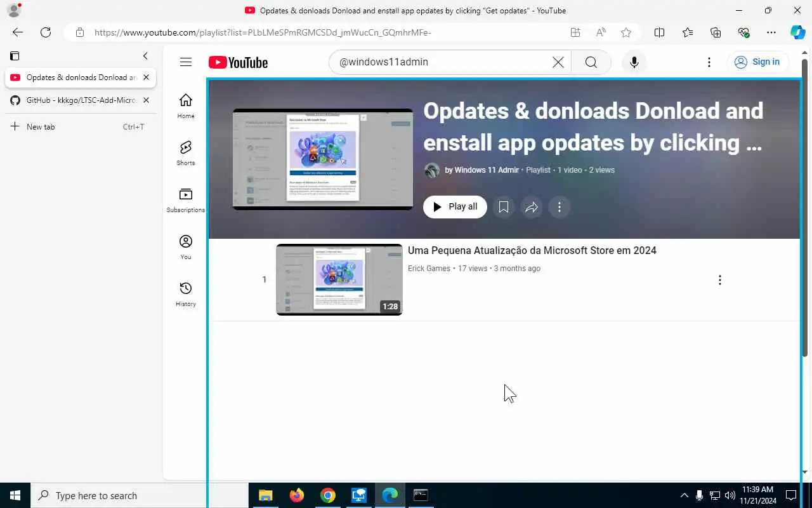Open History in the YouTube sidebar
Screen dimensions: 812x508
[x=186, y=294]
